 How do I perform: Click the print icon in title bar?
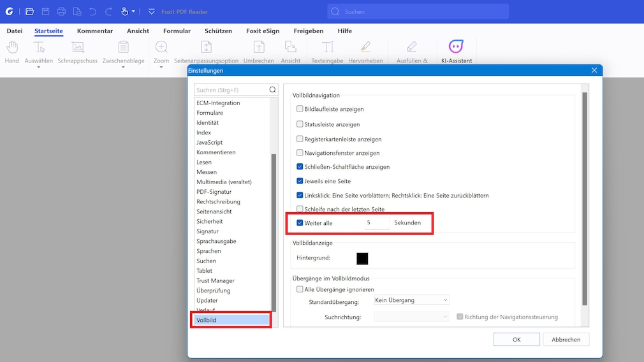(61, 11)
